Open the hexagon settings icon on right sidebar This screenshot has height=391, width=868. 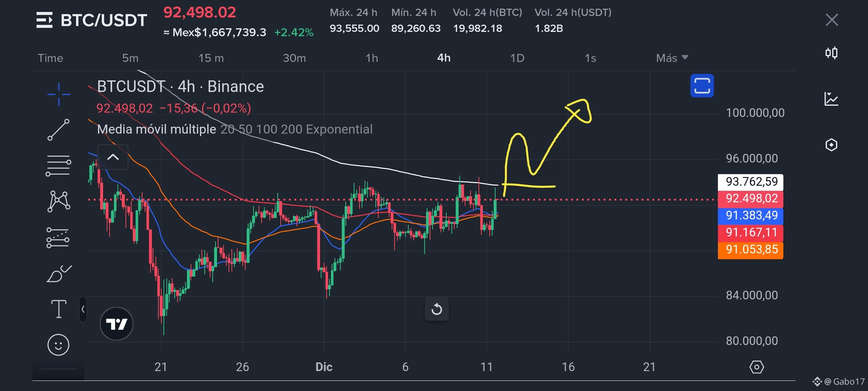[x=831, y=145]
